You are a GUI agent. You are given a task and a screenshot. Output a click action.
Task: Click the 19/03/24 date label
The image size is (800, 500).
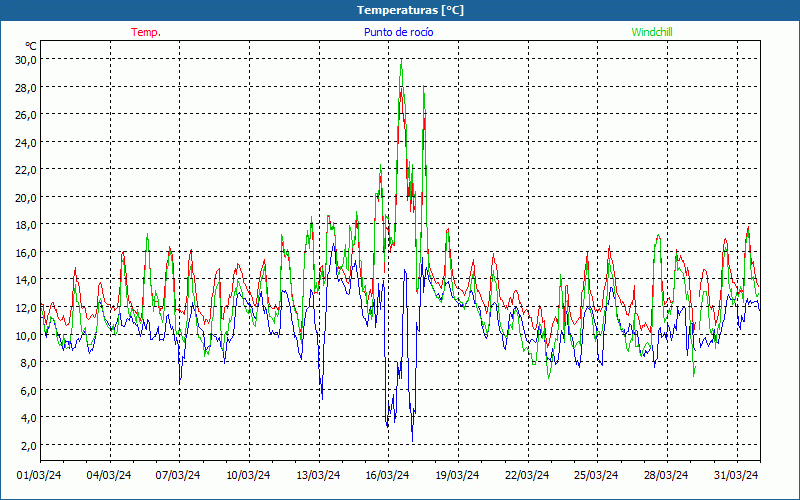click(457, 475)
